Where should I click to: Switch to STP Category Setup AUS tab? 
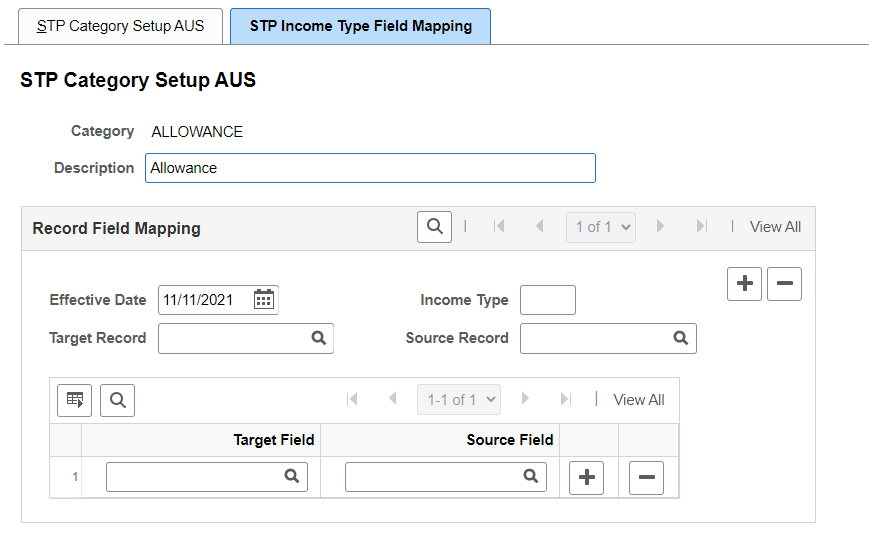point(120,26)
